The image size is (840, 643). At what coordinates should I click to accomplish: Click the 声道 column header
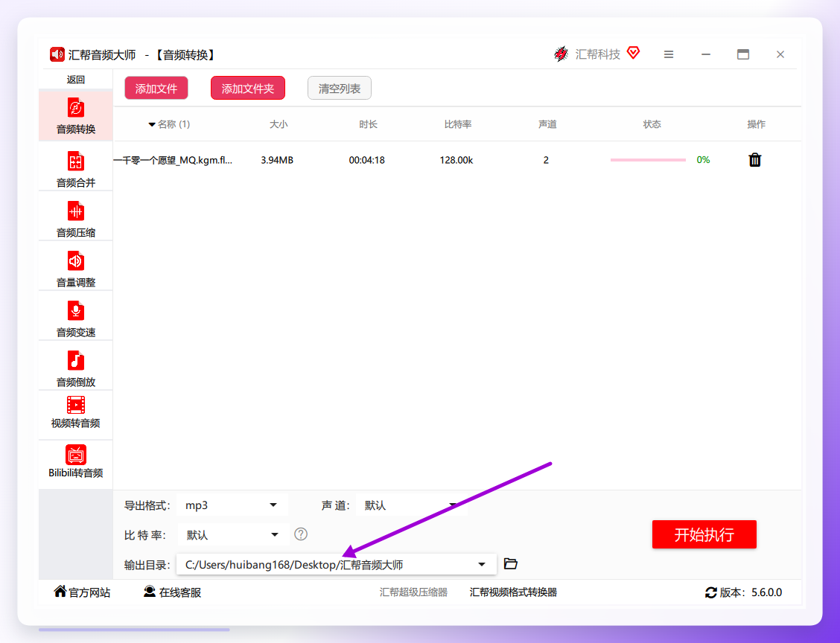[x=547, y=124]
